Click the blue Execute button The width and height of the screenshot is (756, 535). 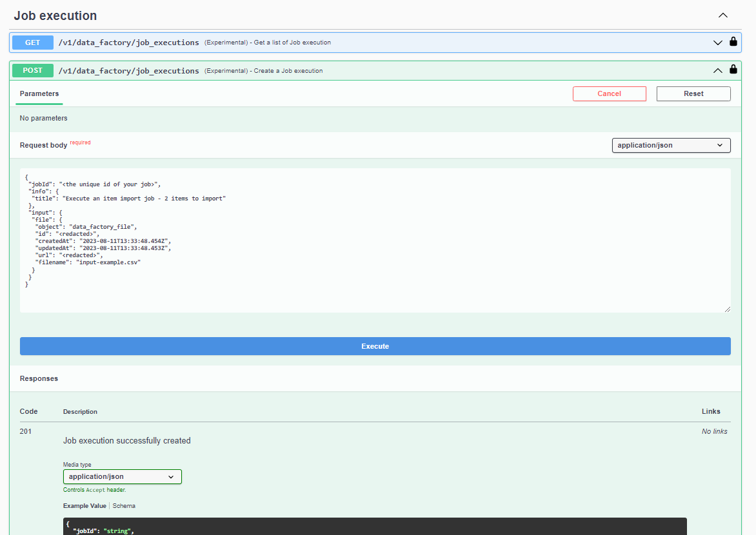coord(375,346)
